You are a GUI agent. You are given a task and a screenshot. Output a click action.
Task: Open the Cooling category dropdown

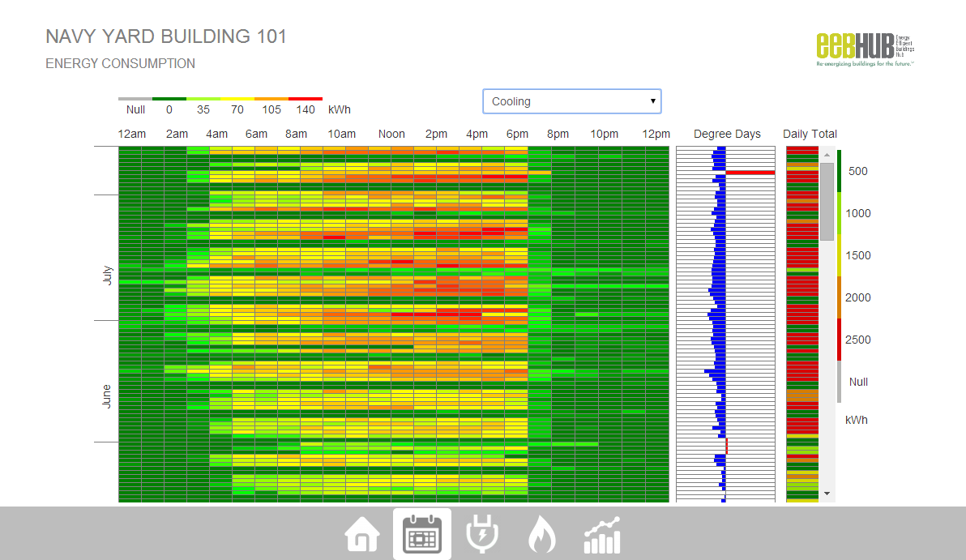click(x=571, y=101)
